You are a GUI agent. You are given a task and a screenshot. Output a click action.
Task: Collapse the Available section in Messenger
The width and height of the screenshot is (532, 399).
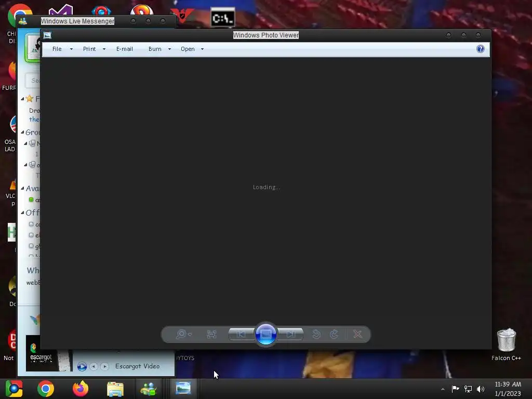(x=22, y=188)
